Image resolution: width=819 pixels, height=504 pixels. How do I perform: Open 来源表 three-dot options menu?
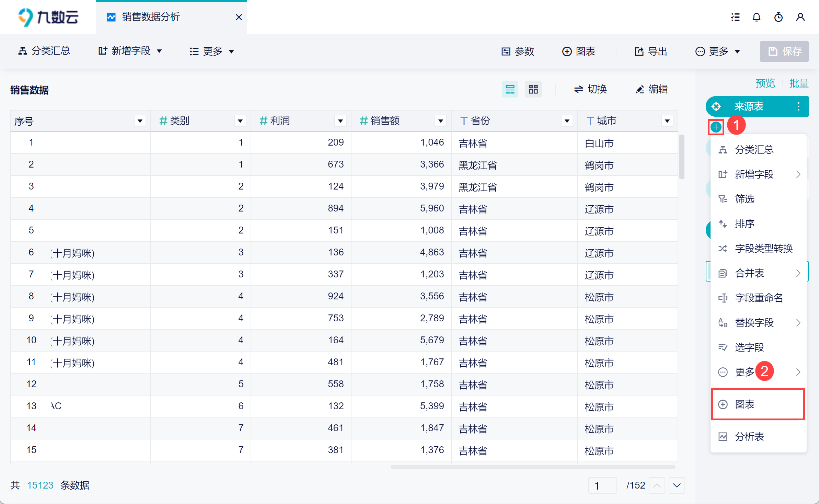tap(798, 106)
